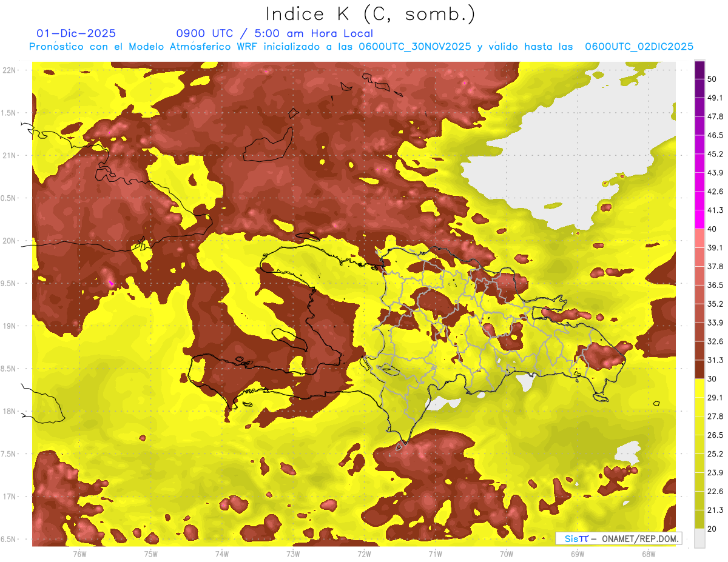Click the 'Indice K (C, somb.)' title
This screenshot has width=728, height=562.
coord(370,14)
